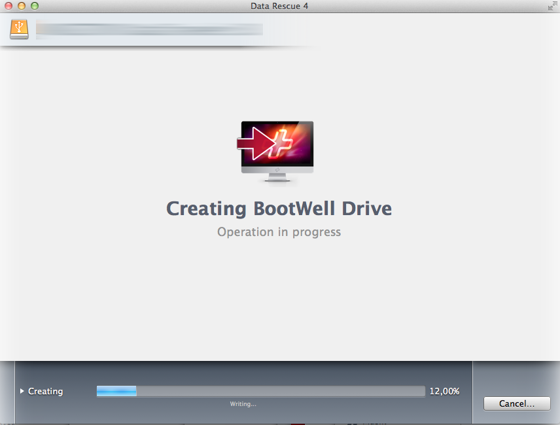The image size is (560, 425).
Task: Click the "Creating" label in bottom bar
Action: point(45,391)
